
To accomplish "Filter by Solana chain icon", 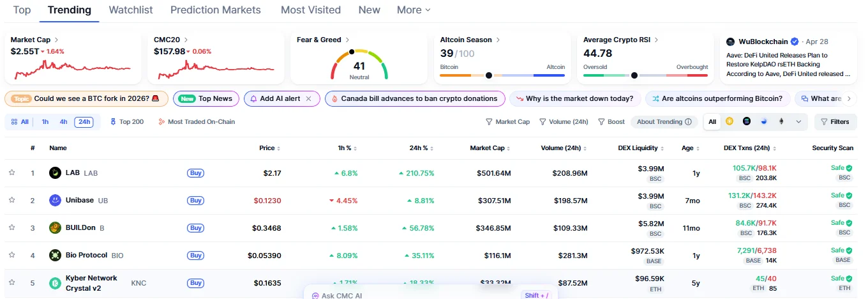I will 747,121.
